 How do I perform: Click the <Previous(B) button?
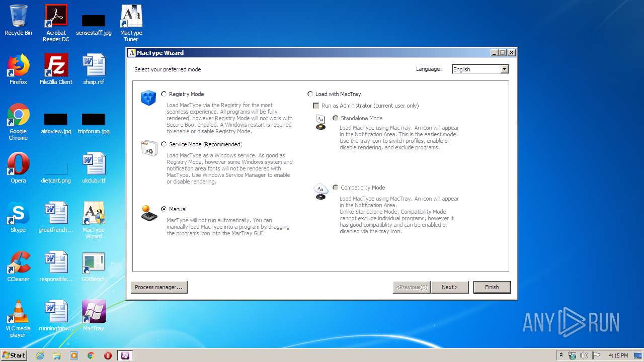click(x=412, y=287)
